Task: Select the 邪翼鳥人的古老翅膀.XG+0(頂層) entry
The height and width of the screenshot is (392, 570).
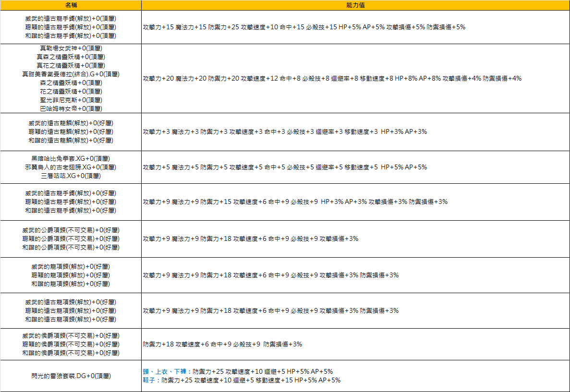Action: (x=71, y=167)
